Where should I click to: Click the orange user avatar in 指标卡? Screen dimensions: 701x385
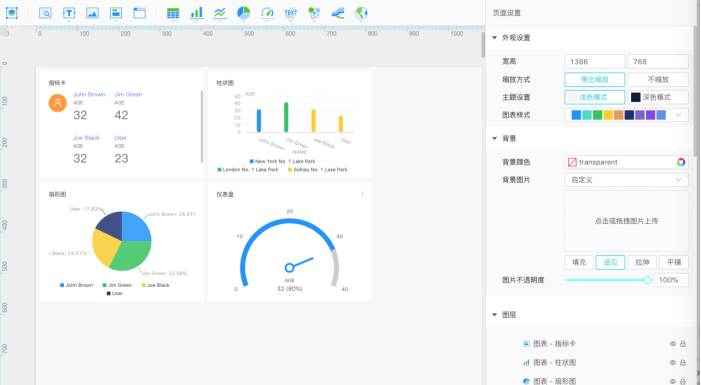pyautogui.click(x=58, y=103)
